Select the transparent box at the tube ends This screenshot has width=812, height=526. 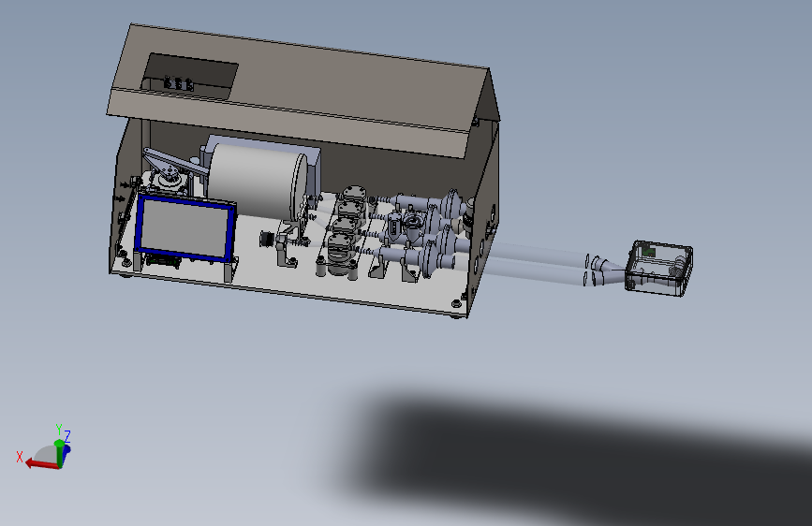pyautogui.click(x=658, y=269)
